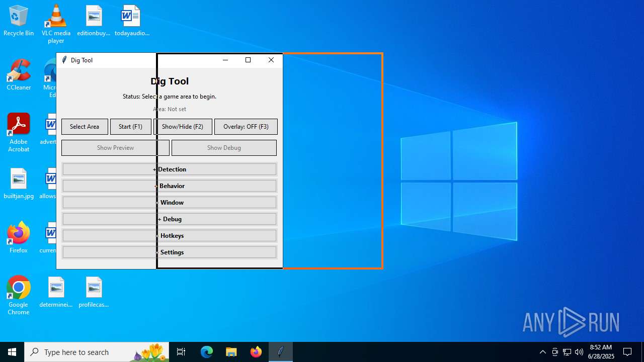Click the status text in Dig Tool
644x362 pixels.
(x=170, y=97)
